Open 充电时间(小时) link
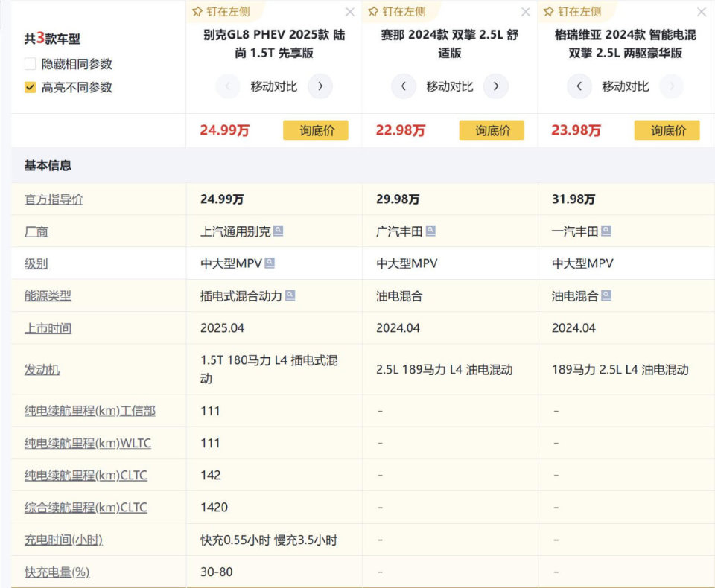Screen dimensions: 715x588 click(x=63, y=540)
